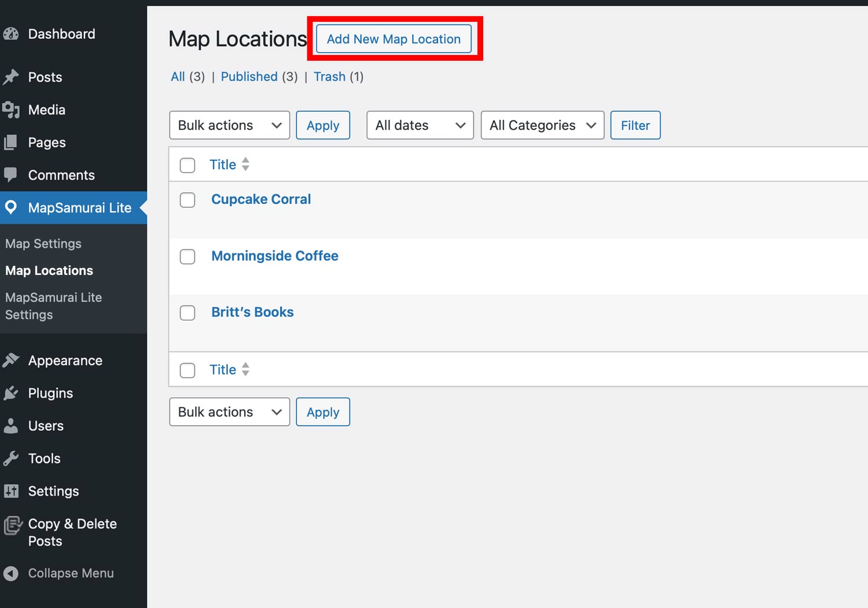Open Copy & Delete Posts menu item
Image resolution: width=868 pixels, height=608 pixels.
(73, 532)
